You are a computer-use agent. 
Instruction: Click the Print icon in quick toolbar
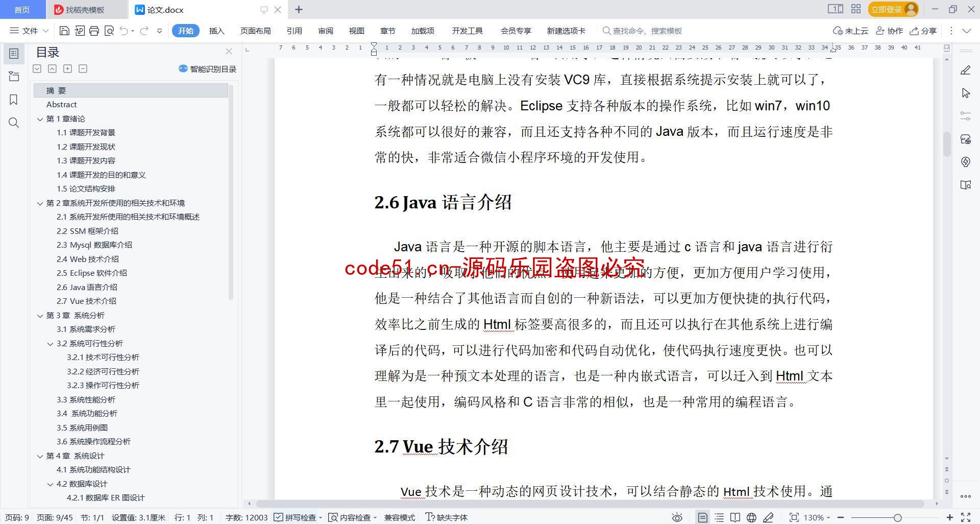tap(94, 31)
